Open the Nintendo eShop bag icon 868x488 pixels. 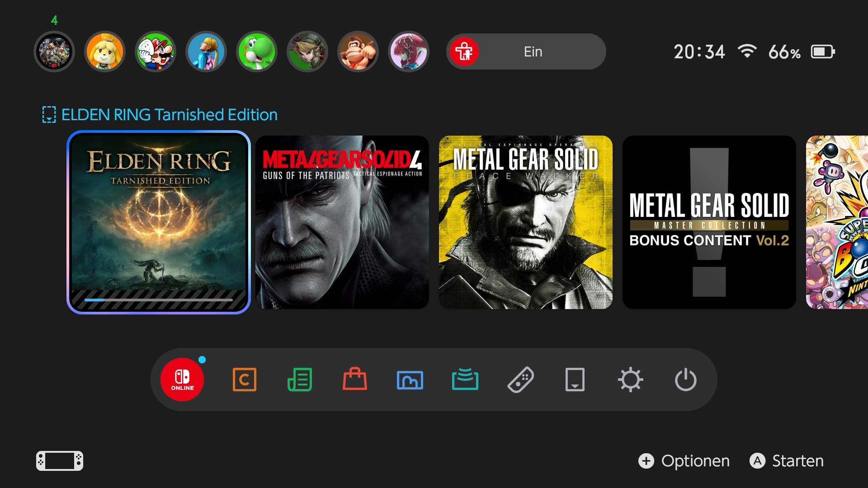[x=355, y=379]
